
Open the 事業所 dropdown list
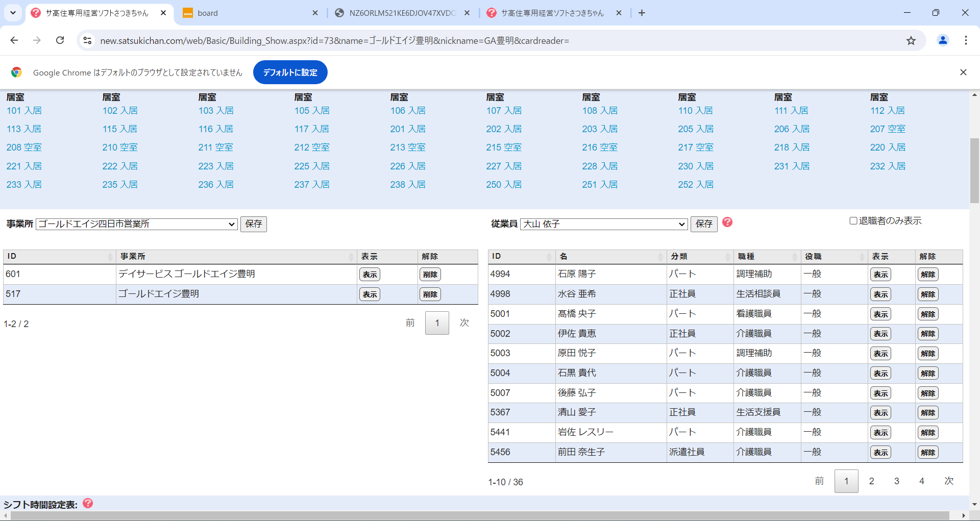[x=136, y=224]
